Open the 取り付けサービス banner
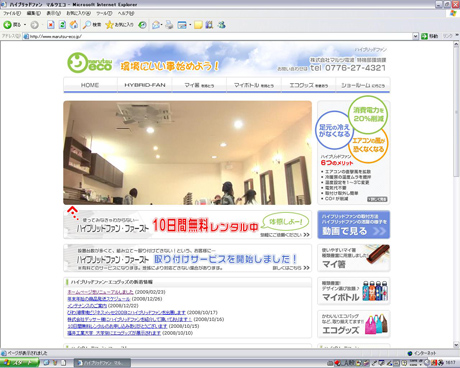This screenshot has width=460, height=368. (x=188, y=258)
